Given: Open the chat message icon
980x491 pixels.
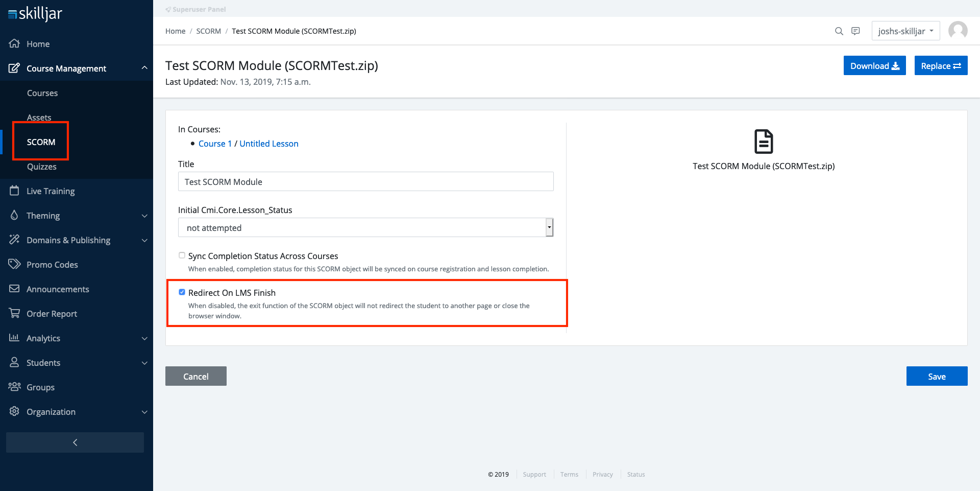Looking at the screenshot, I should pos(855,31).
